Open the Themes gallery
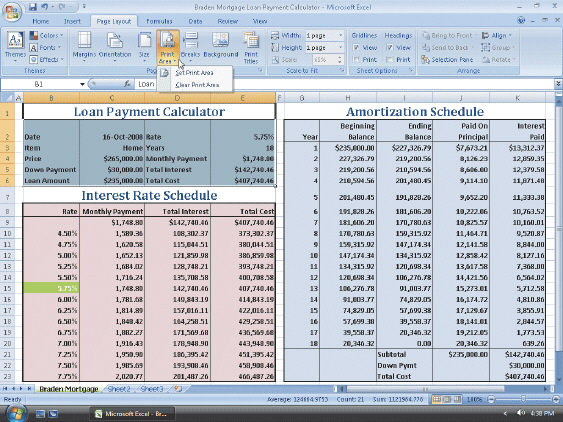Image resolution: width=563 pixels, height=422 pixels. click(15, 47)
